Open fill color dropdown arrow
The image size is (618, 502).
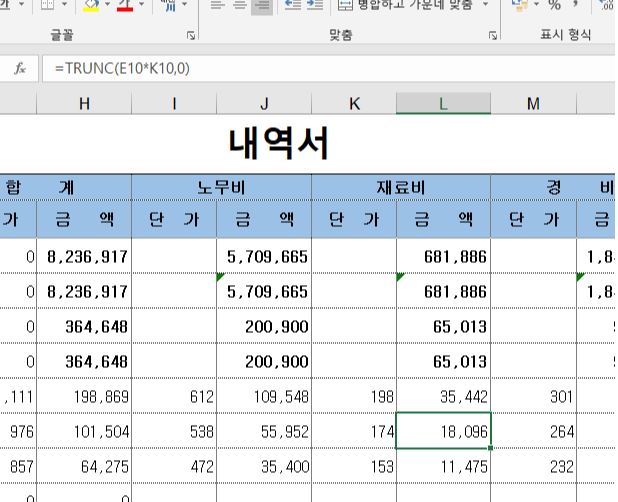point(108,4)
